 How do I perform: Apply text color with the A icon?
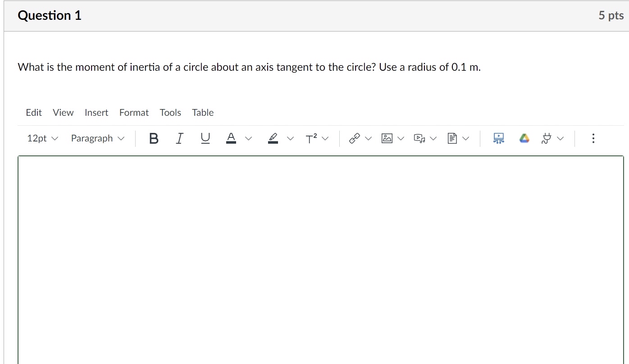coord(231,138)
